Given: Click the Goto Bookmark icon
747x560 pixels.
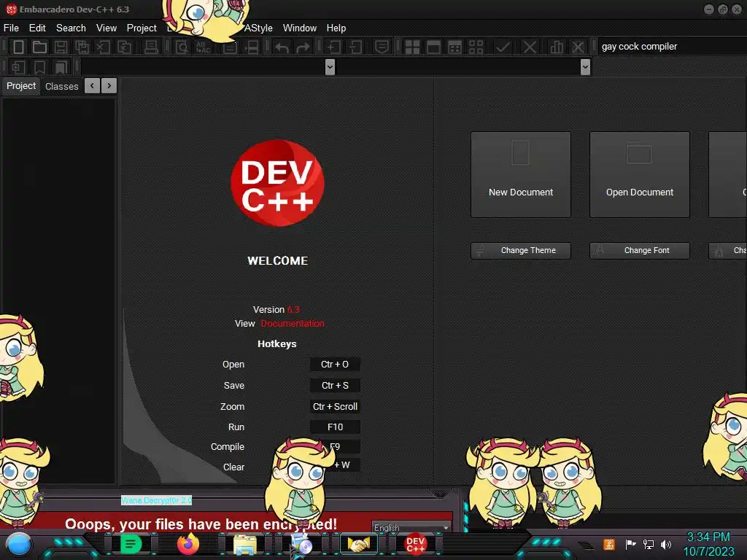Looking at the screenshot, I should click(61, 67).
